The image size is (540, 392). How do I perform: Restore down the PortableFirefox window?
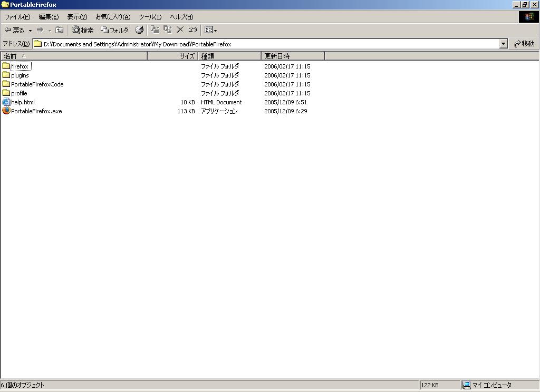click(x=525, y=4)
